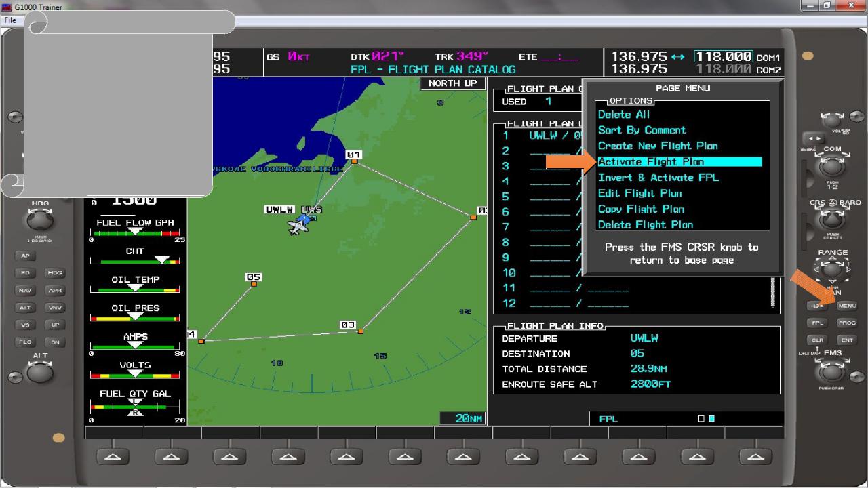
Task: Click the 136.975 active COM1 frequency
Action: tap(639, 57)
